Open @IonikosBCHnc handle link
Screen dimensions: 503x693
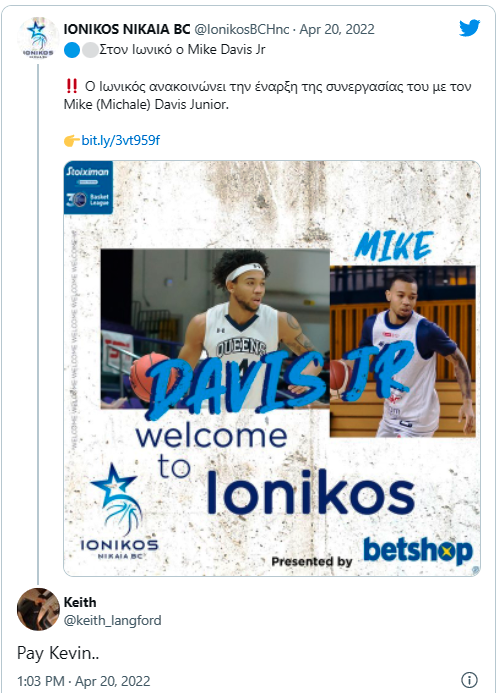tap(242, 29)
